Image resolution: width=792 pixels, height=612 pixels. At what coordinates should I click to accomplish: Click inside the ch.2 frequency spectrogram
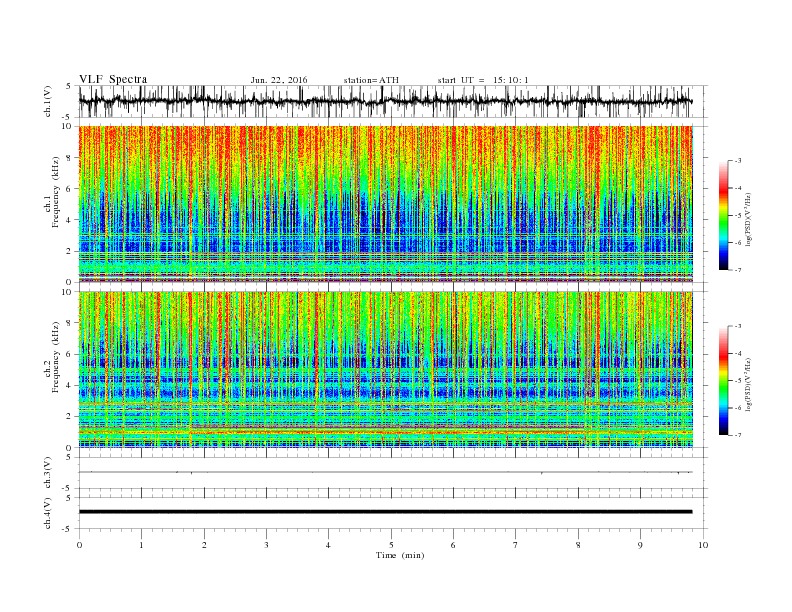pyautogui.click(x=385, y=370)
